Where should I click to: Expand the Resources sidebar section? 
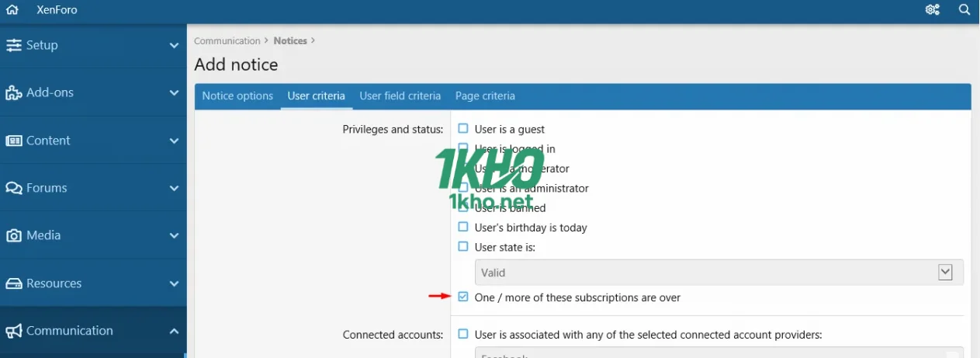pyautogui.click(x=174, y=283)
